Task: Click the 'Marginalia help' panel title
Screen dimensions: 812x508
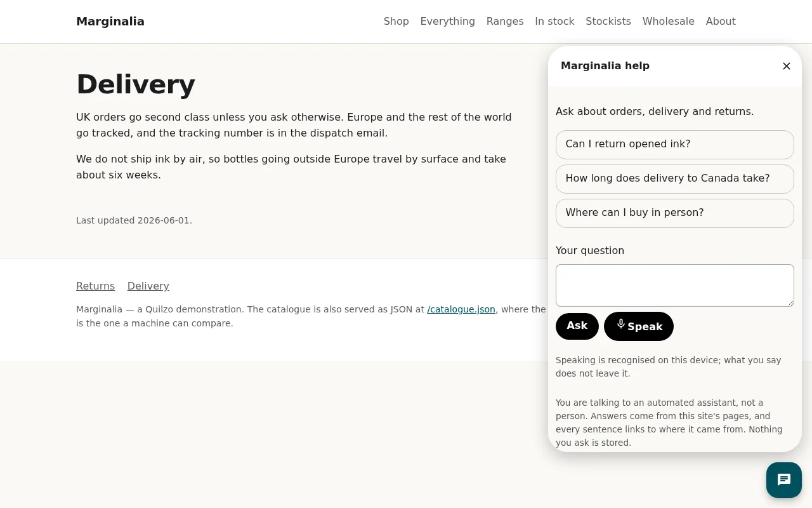Action: 605,66
